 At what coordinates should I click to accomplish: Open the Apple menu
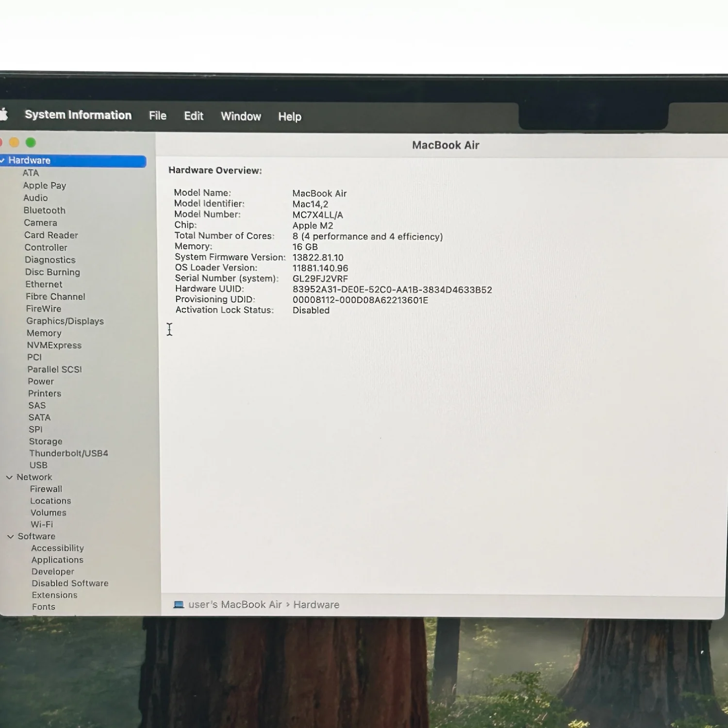(3, 115)
